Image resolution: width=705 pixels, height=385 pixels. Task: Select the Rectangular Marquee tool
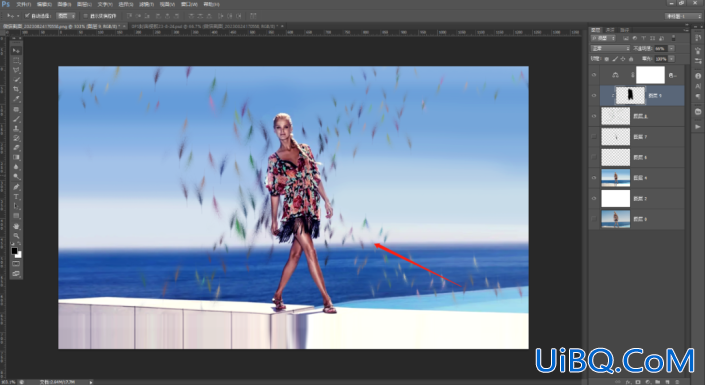[x=16, y=60]
